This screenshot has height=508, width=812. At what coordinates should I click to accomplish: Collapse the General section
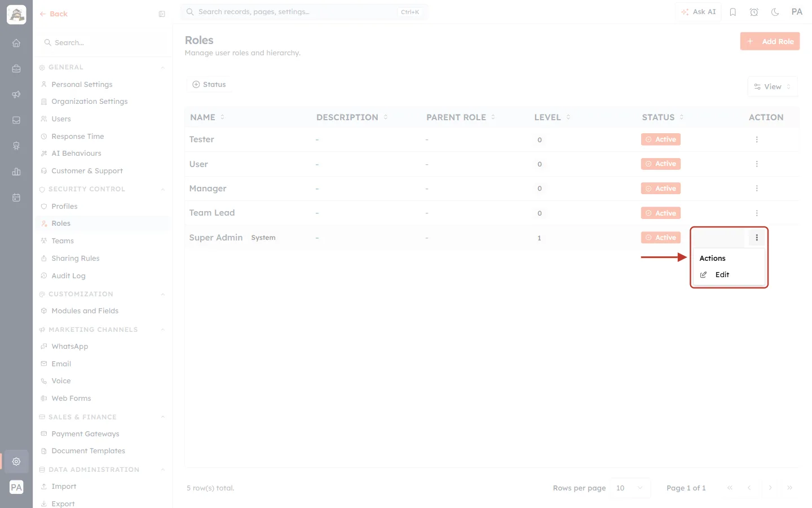[x=162, y=67]
